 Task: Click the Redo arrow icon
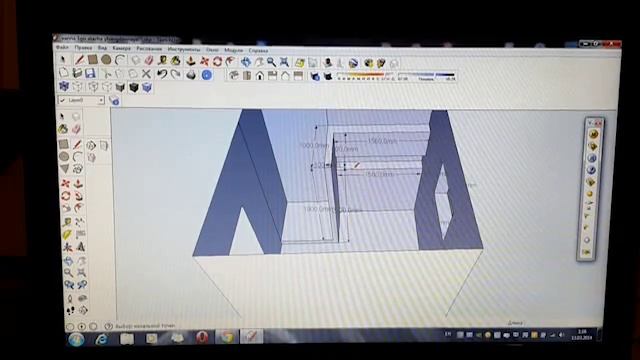[176, 74]
